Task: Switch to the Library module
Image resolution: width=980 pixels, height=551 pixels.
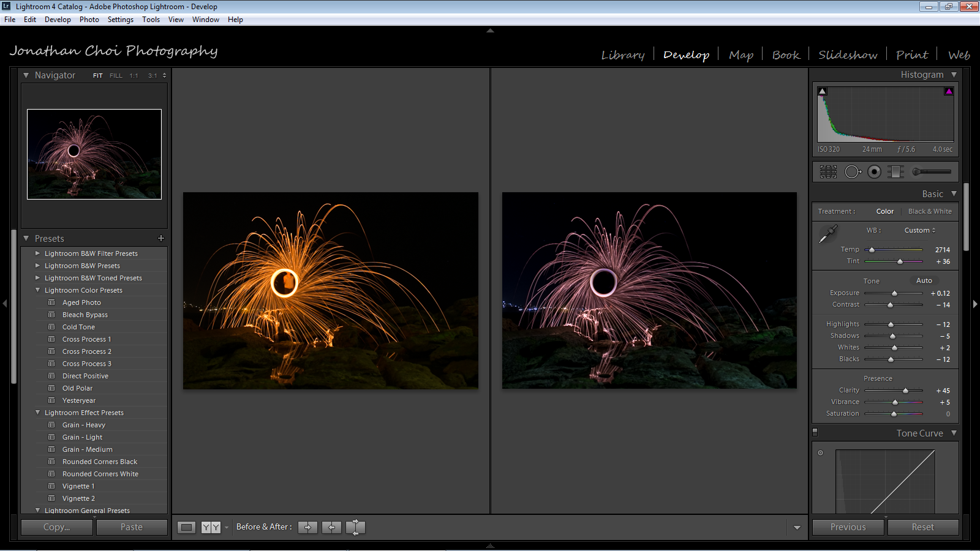Action: tap(623, 55)
